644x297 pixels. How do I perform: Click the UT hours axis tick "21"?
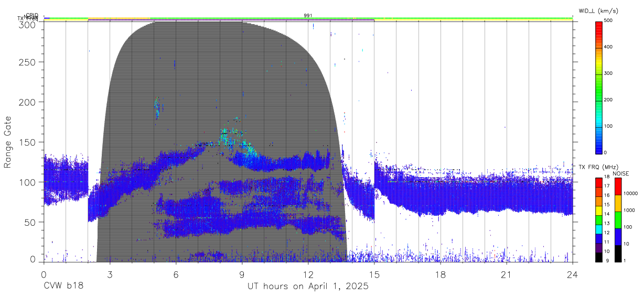506,274
